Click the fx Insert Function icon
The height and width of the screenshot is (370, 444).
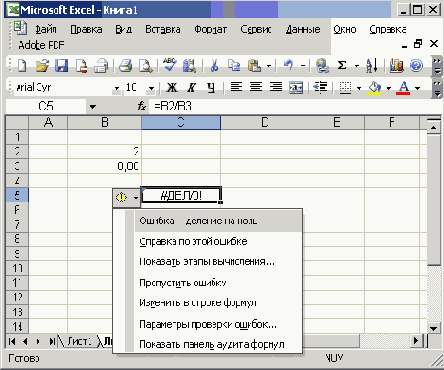(142, 106)
